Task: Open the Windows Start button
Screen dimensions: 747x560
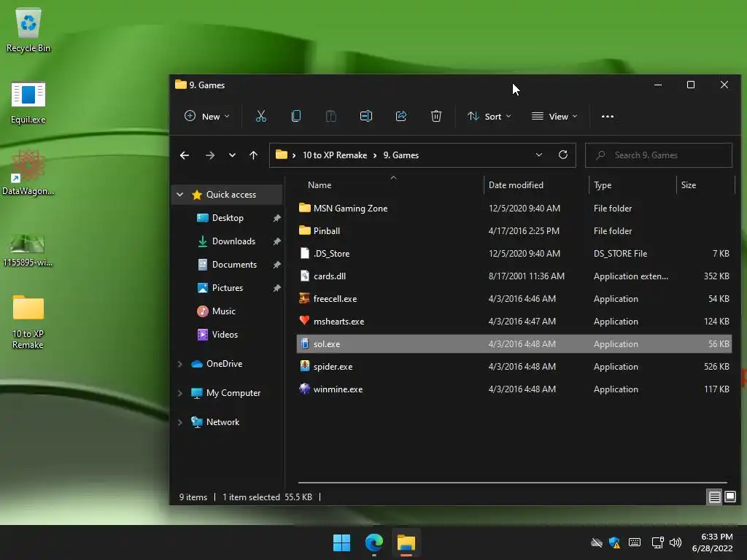Action: 341,542
